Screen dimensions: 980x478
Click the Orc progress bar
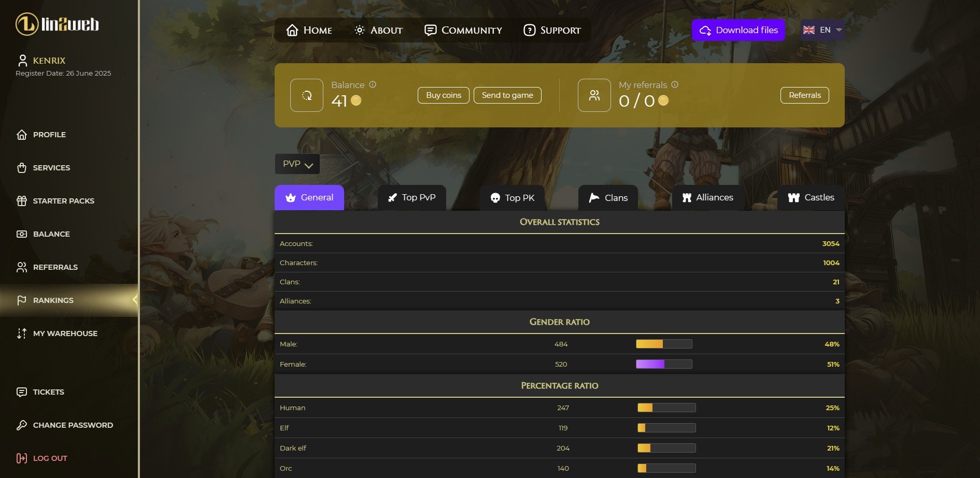[x=666, y=468]
